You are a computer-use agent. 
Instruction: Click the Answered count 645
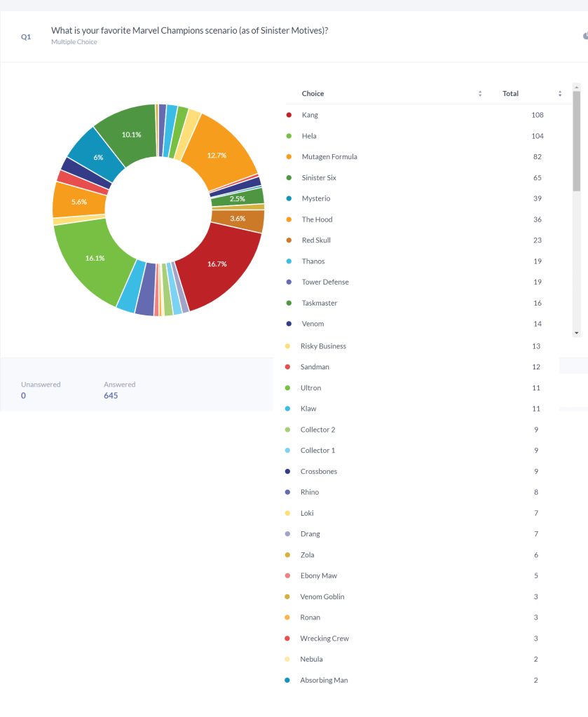point(111,396)
